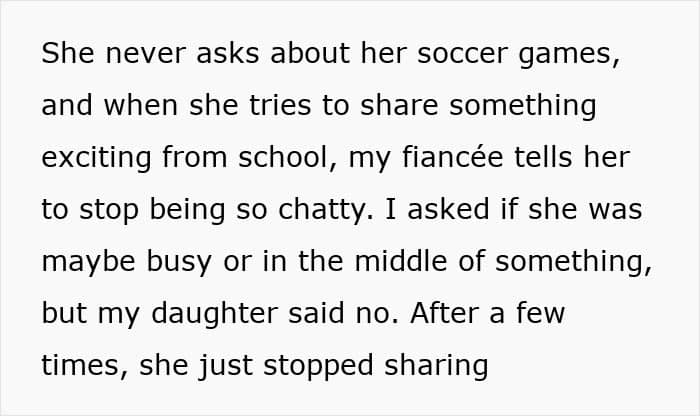700x416 pixels.
Task: Select the word "daughter"
Action: click(x=215, y=315)
